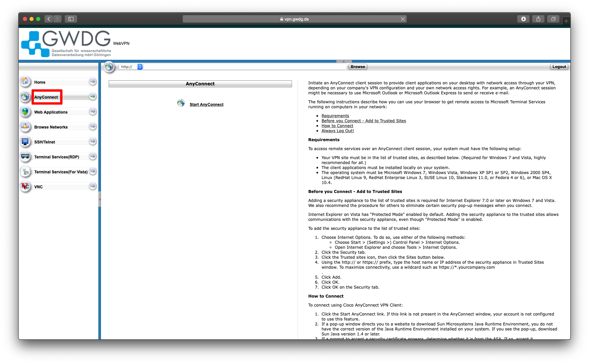This screenshot has width=589, height=364.
Task: Open Terminal Services(For Vista) menu item
Action: coord(61,172)
